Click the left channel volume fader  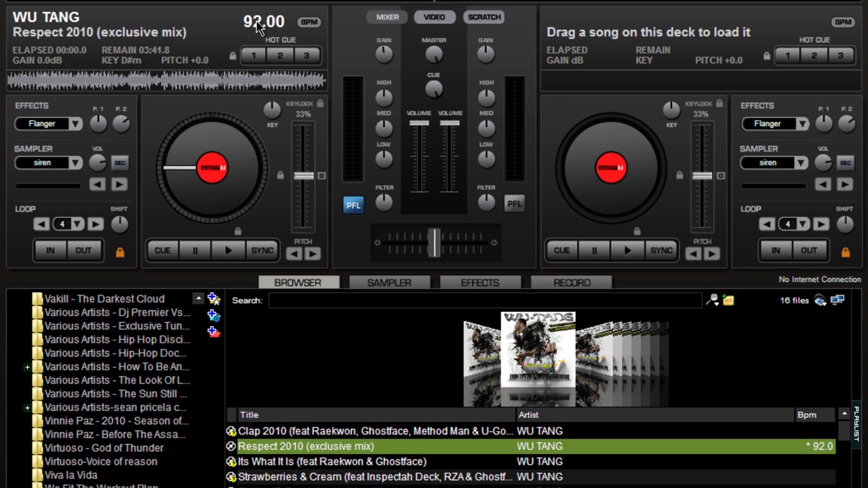tap(419, 123)
